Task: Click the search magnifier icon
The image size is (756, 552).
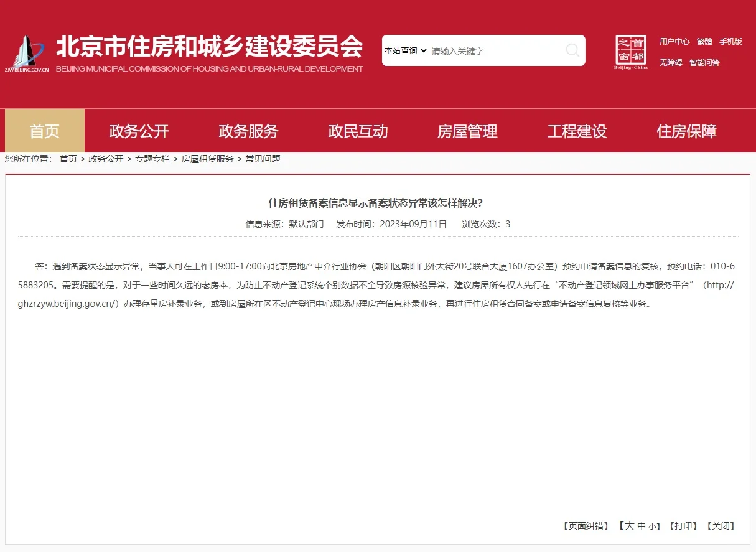Action: point(572,50)
